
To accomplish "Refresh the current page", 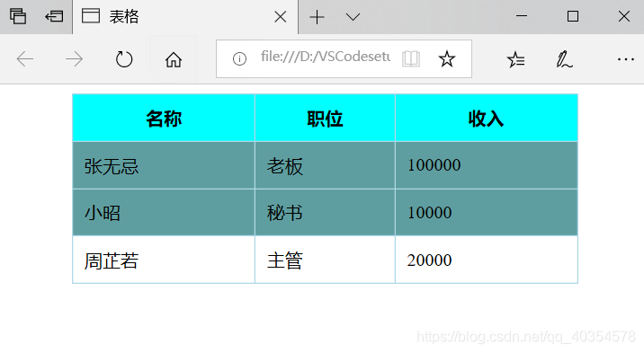I will coord(123,59).
